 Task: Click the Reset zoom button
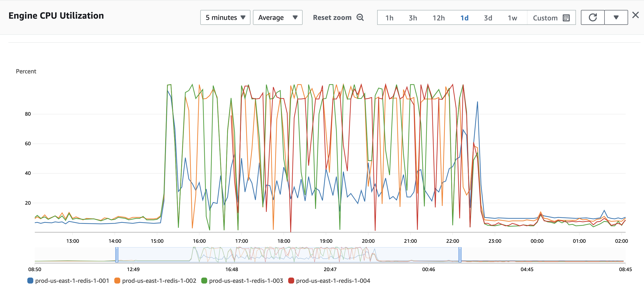332,17
